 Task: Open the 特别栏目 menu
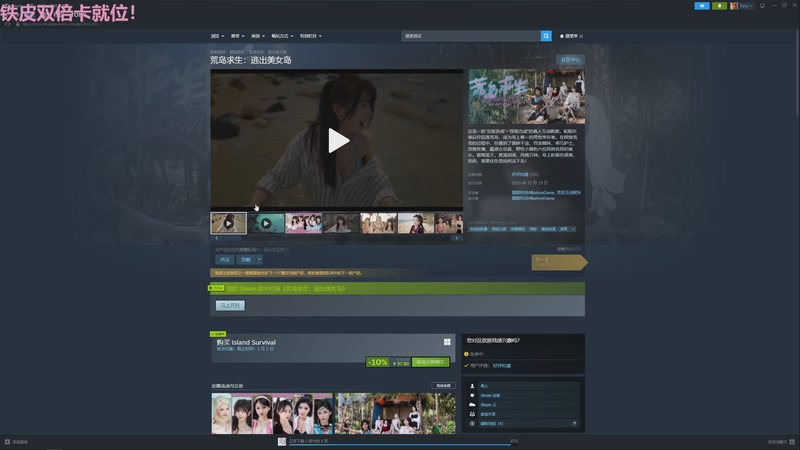click(x=311, y=36)
